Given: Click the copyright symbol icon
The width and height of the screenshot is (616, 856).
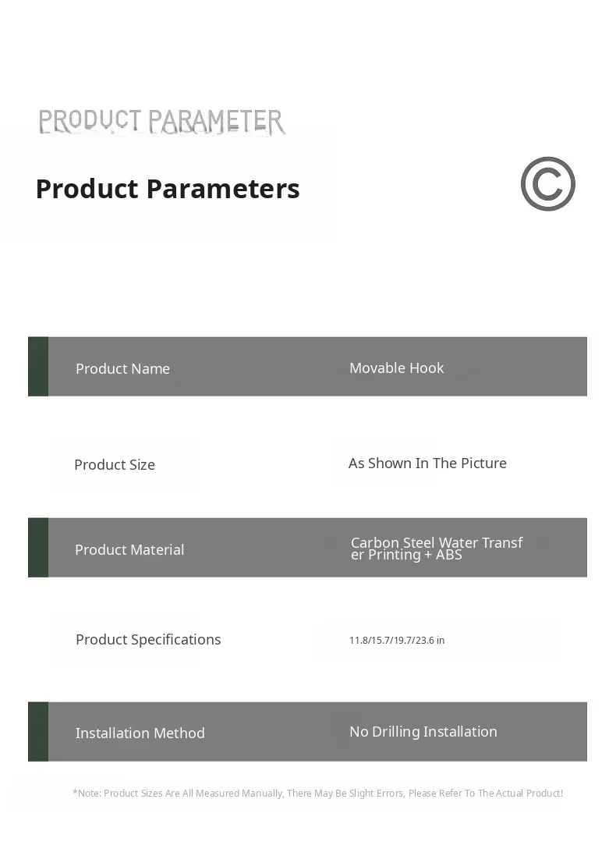Looking at the screenshot, I should (x=547, y=184).
